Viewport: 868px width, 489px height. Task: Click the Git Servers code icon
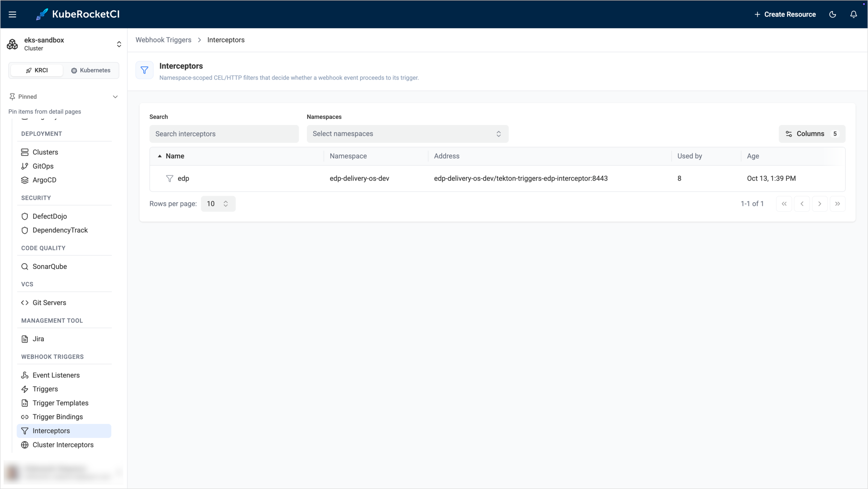pyautogui.click(x=25, y=303)
